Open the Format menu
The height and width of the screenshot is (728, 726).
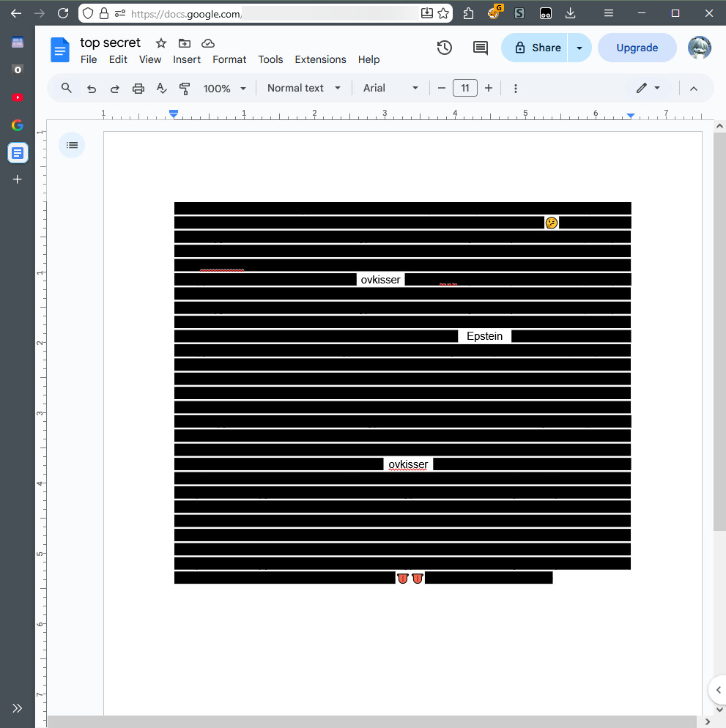point(229,59)
